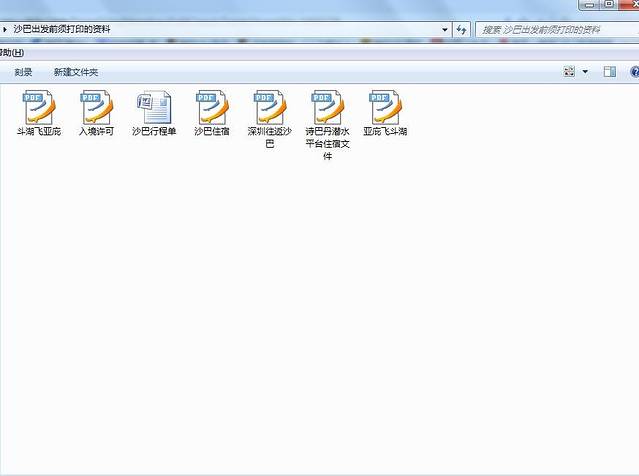Expand the breadcrumb arrow before 沙巴出发前须打印的资料
This screenshot has width=639, height=476.
pos(6,30)
